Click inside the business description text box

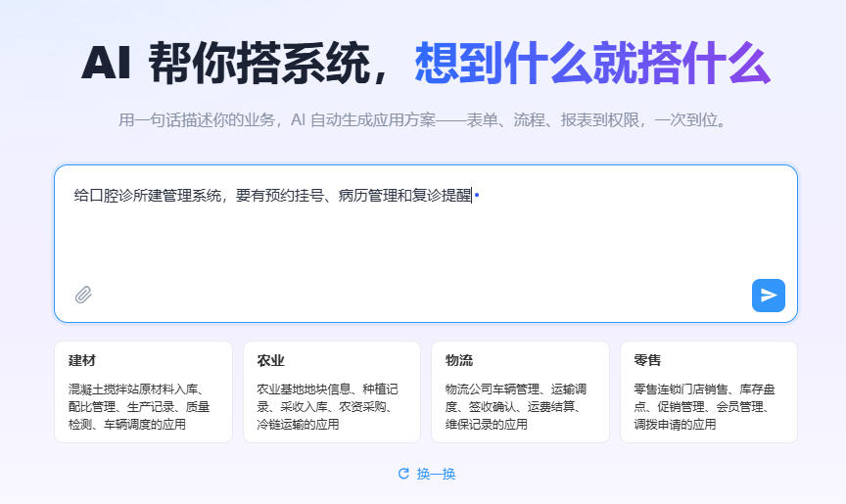point(426,244)
